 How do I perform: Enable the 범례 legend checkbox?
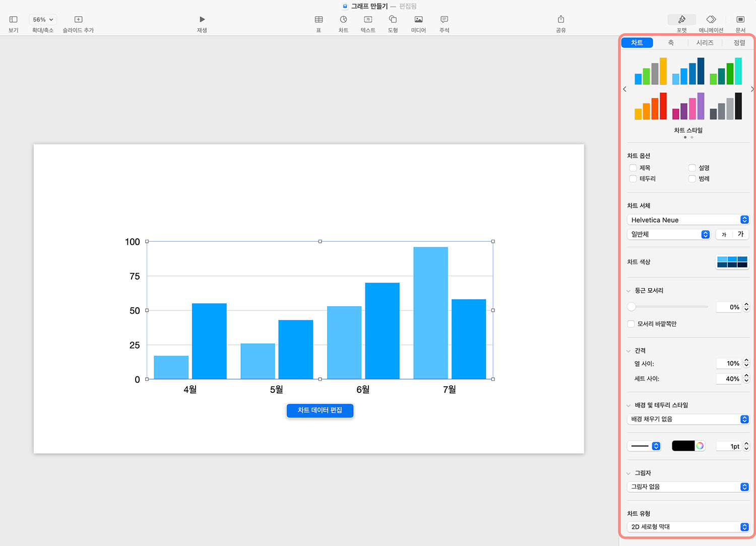[x=692, y=179]
